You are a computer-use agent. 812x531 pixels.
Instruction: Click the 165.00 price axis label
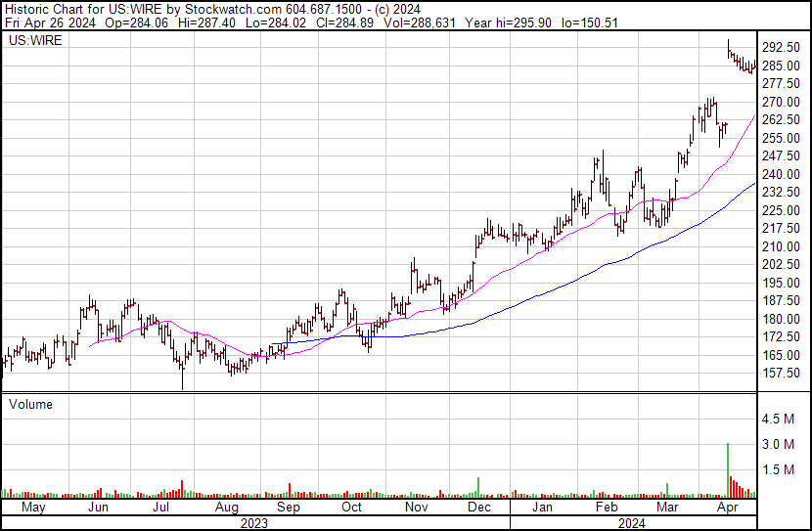[x=781, y=356]
